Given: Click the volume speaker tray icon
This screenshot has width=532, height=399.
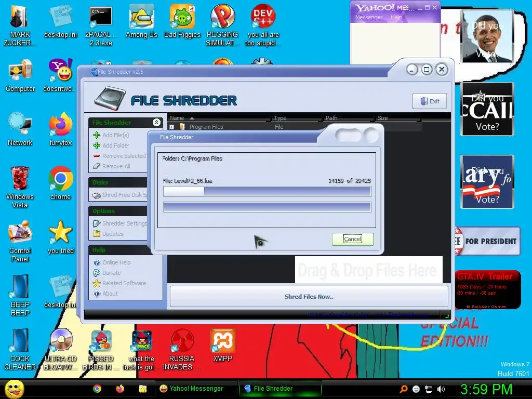Looking at the screenshot, I should click(441, 389).
